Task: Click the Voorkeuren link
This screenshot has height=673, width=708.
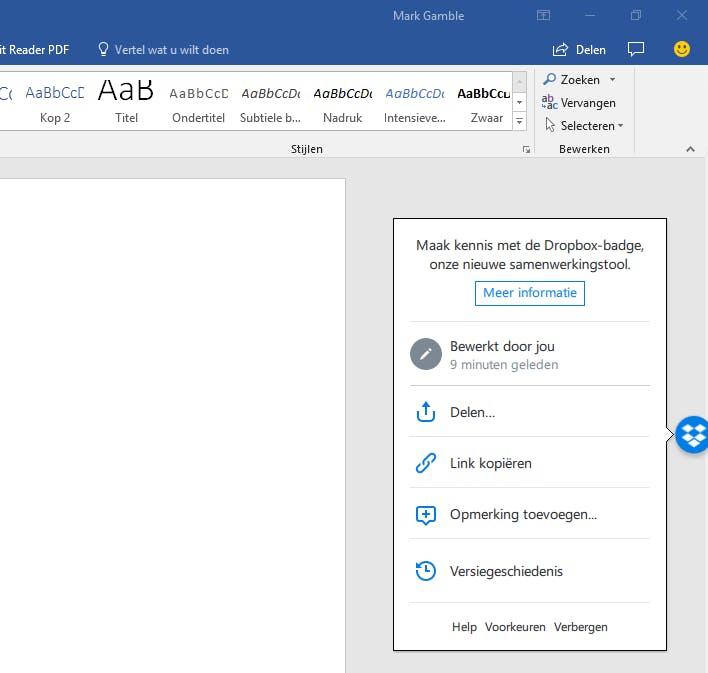Action: point(515,627)
